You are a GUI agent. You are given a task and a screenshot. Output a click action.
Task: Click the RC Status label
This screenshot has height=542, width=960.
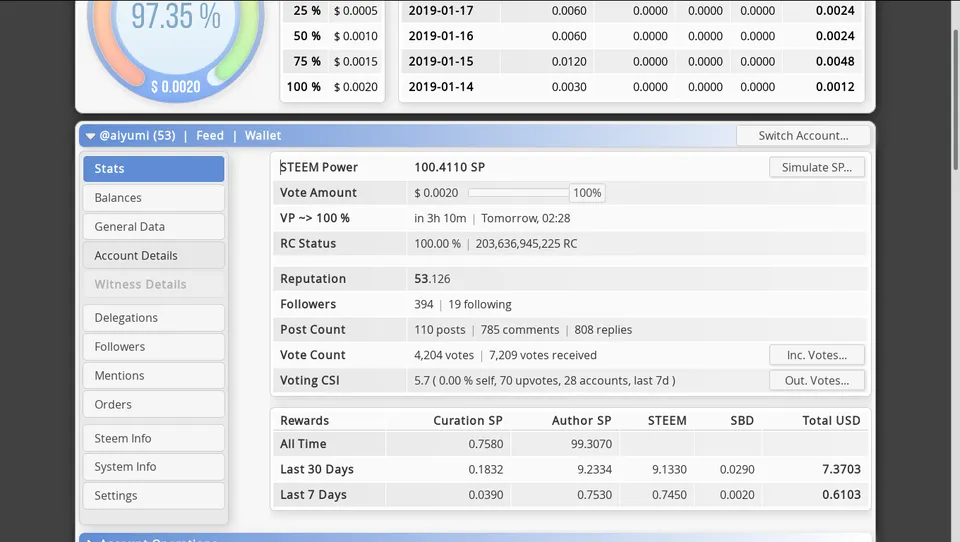click(x=308, y=244)
